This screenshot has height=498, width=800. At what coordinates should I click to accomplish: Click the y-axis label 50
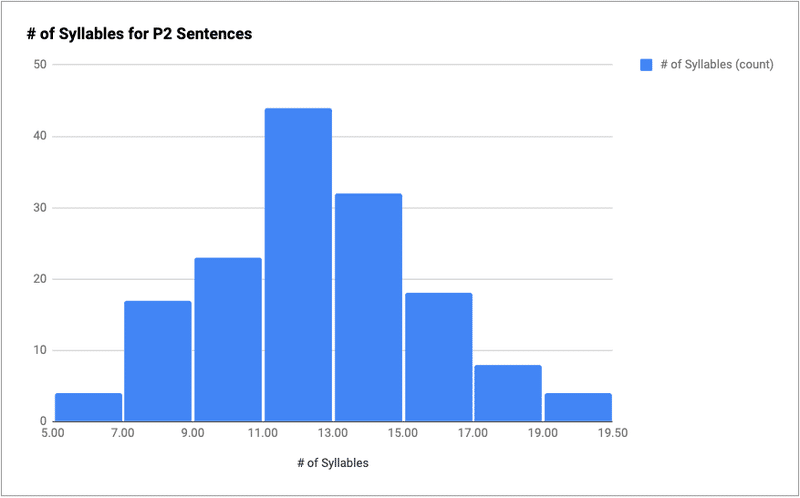coord(40,65)
